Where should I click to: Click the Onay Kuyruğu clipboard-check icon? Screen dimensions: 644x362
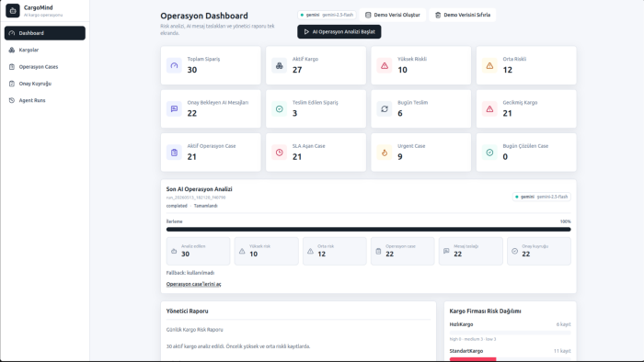[x=12, y=84]
